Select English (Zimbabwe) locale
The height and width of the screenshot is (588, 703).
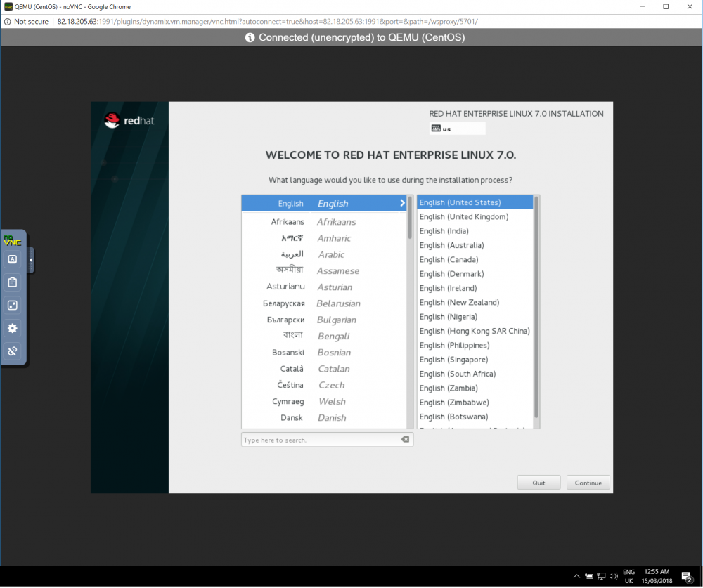tap(475, 403)
